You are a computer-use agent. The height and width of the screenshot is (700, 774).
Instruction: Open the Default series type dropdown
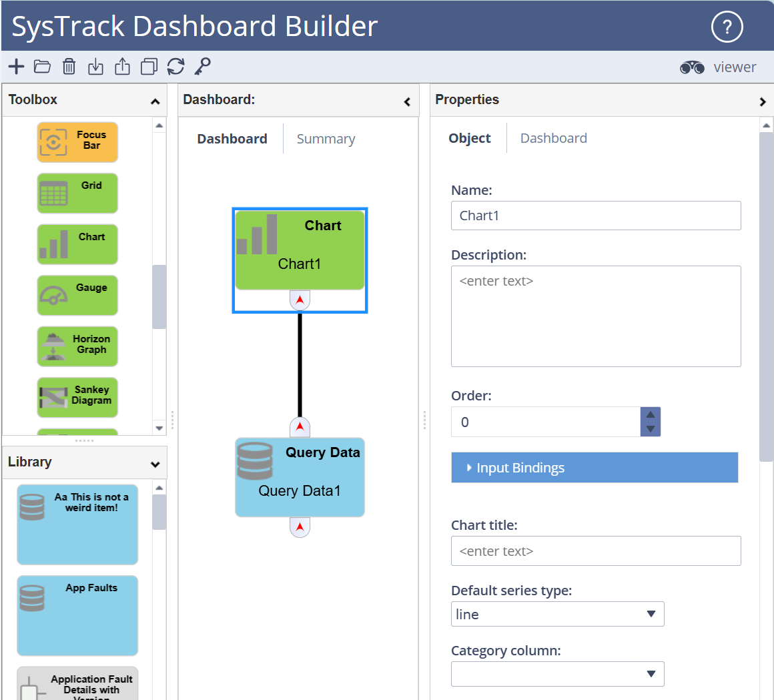[557, 615]
